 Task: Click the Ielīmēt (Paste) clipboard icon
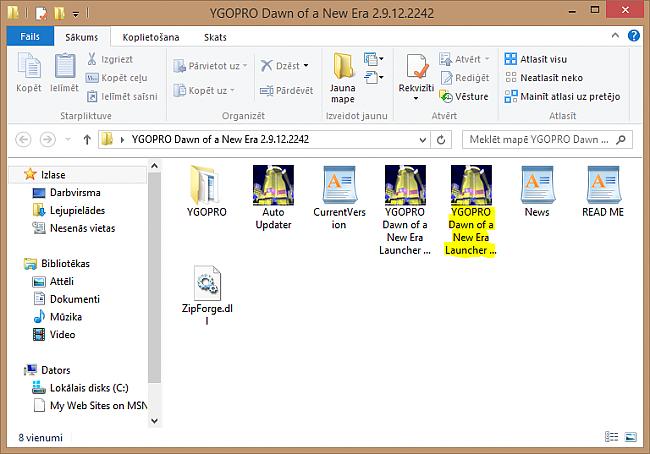click(64, 66)
